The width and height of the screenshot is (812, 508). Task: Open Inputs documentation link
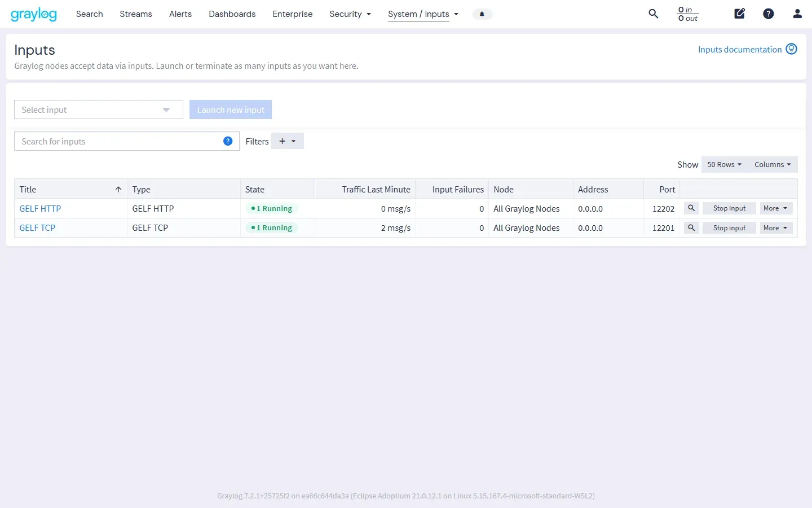[740, 49]
